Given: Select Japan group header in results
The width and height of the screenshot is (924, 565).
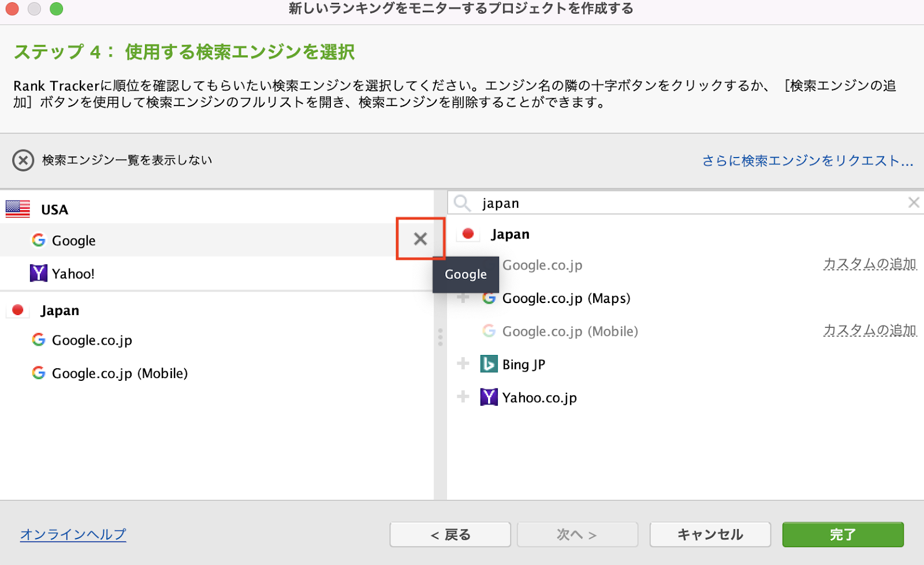Looking at the screenshot, I should [x=685, y=234].
